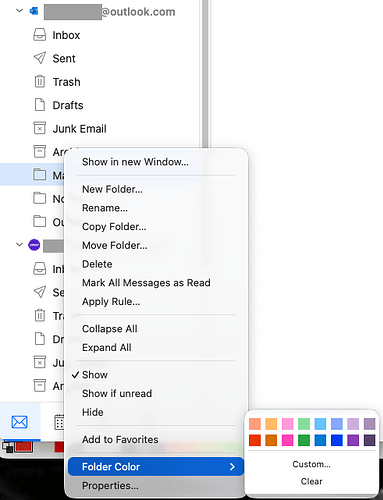Choose Rename from the context menu
Image resolution: width=383 pixels, height=500 pixels.
click(x=156, y=208)
